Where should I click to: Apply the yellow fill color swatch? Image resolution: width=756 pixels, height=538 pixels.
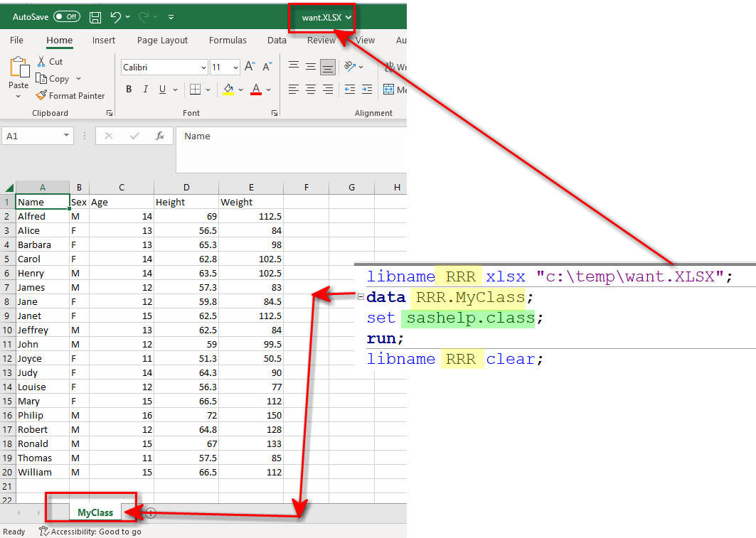pyautogui.click(x=228, y=90)
